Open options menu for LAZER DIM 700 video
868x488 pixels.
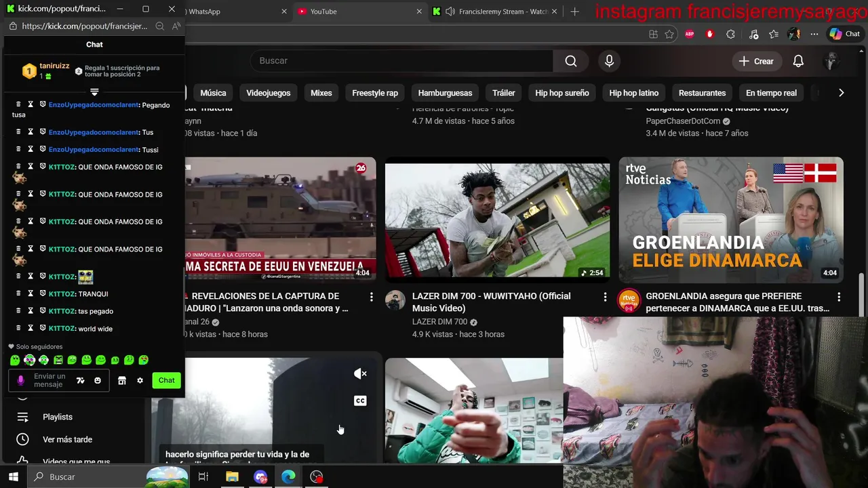(605, 297)
